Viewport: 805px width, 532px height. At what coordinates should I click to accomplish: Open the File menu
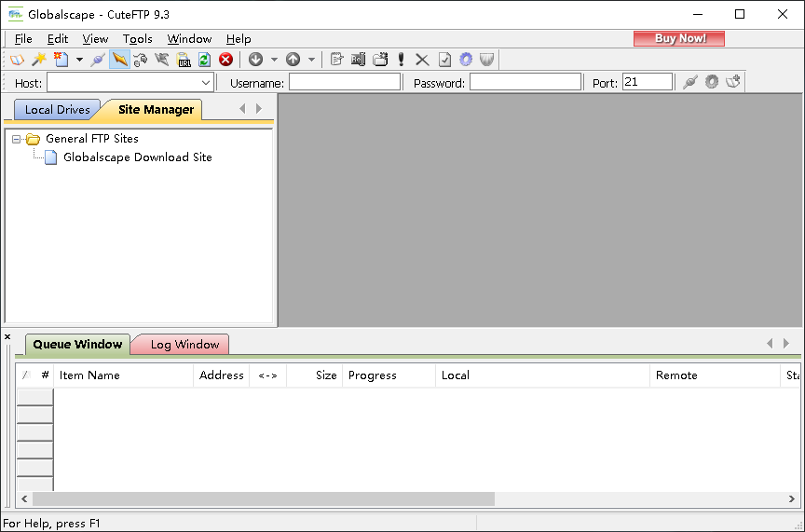tap(23, 39)
